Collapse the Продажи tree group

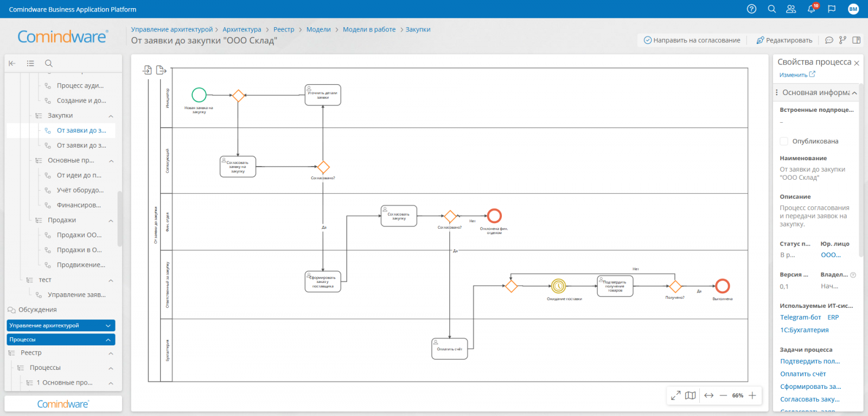tap(111, 220)
